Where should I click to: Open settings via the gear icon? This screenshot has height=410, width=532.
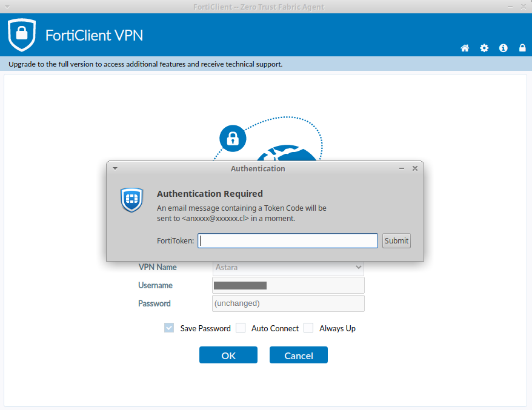pos(484,48)
